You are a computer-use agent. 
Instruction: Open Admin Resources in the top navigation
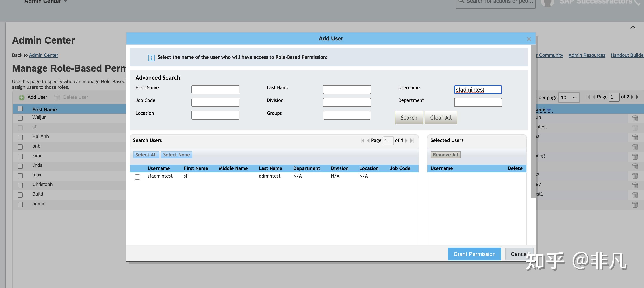click(587, 55)
